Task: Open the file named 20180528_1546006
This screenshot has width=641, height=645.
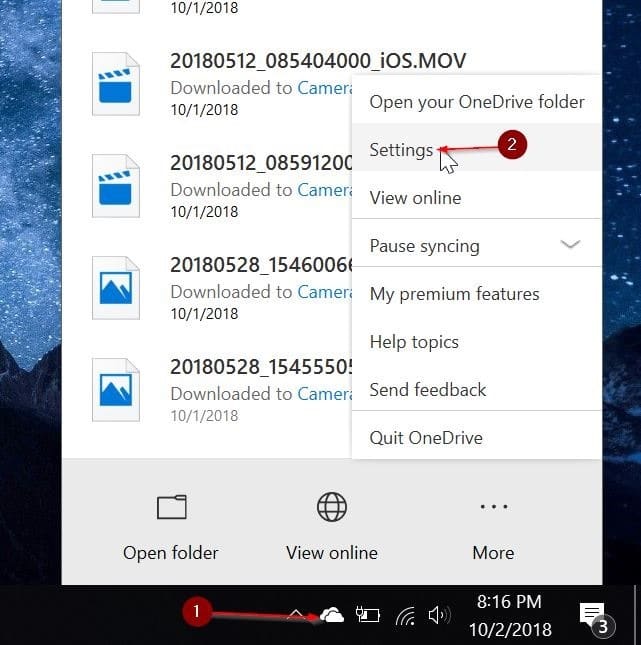Action: (261, 265)
